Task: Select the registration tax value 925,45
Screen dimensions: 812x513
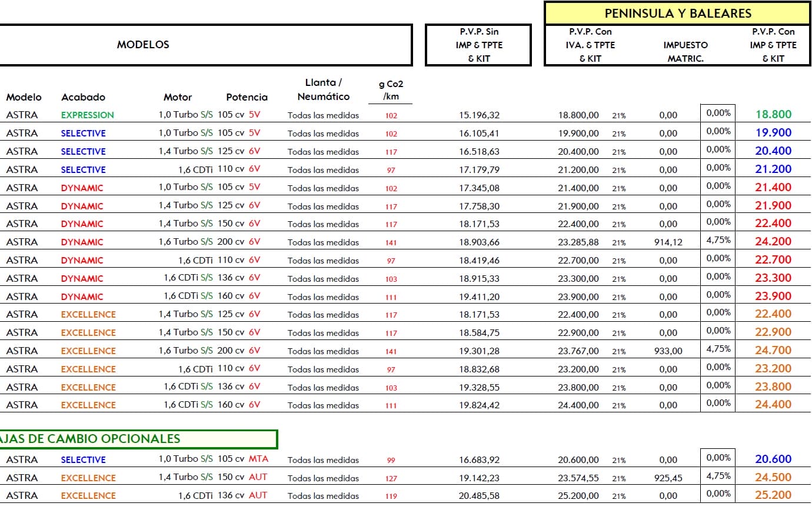Action: coord(668,478)
